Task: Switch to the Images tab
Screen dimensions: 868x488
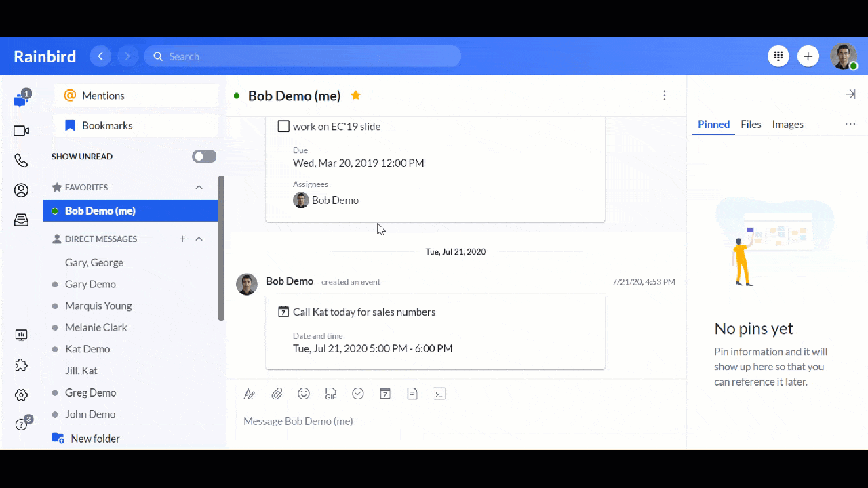Action: coord(787,125)
